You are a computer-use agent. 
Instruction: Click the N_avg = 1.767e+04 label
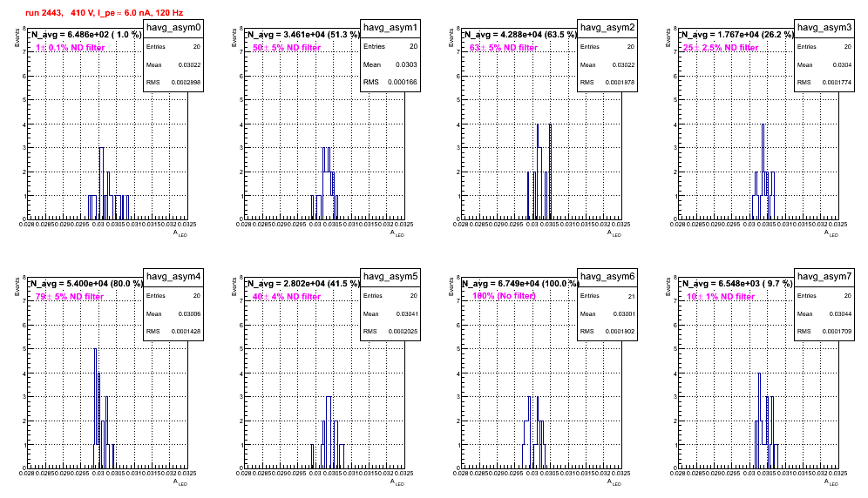(736, 35)
